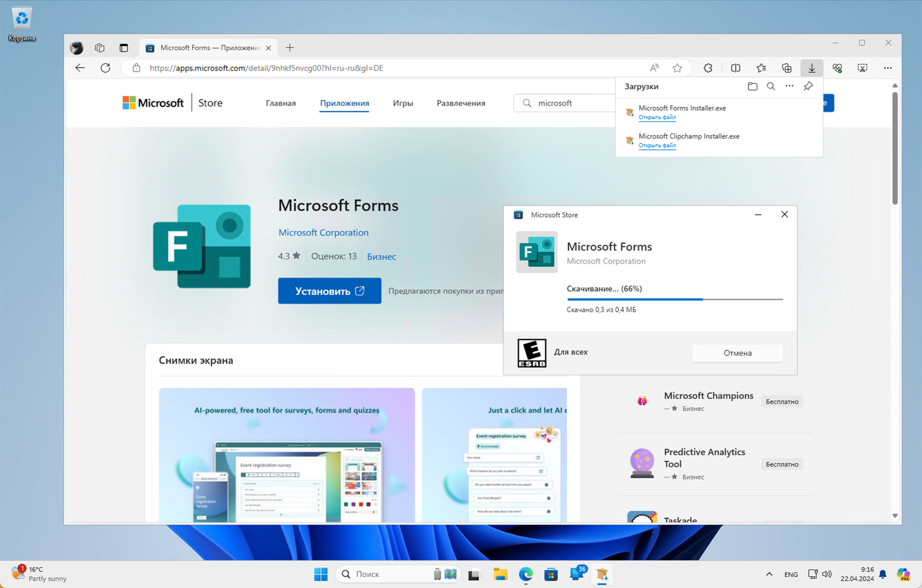This screenshot has width=922, height=588.
Task: Click the Predictive Analytics Tool icon
Action: click(642, 464)
